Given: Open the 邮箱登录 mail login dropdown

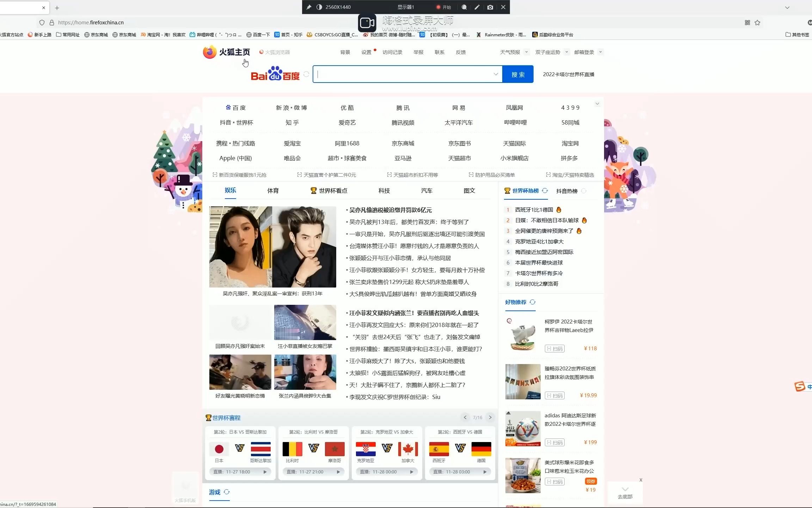Looking at the screenshot, I should tap(601, 52).
